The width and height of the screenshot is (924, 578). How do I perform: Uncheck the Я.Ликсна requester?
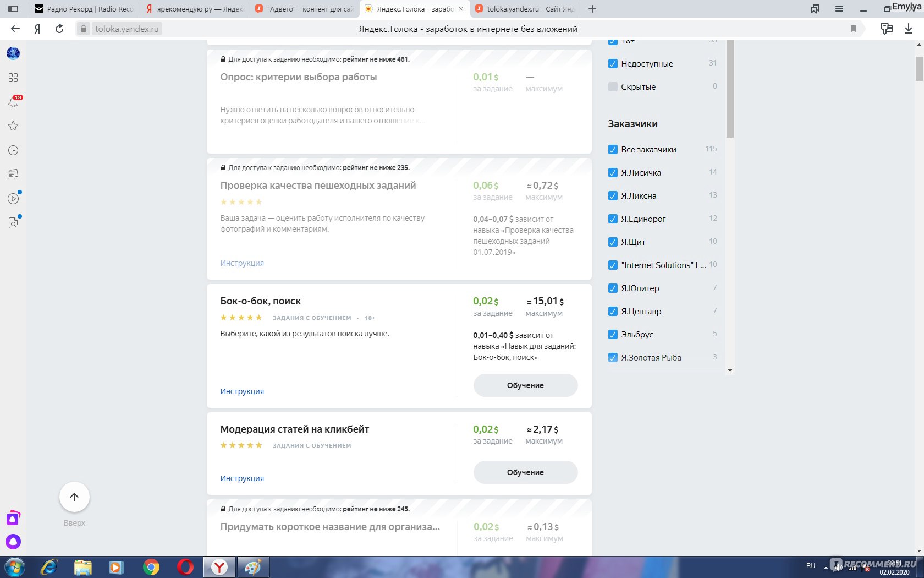[613, 196]
